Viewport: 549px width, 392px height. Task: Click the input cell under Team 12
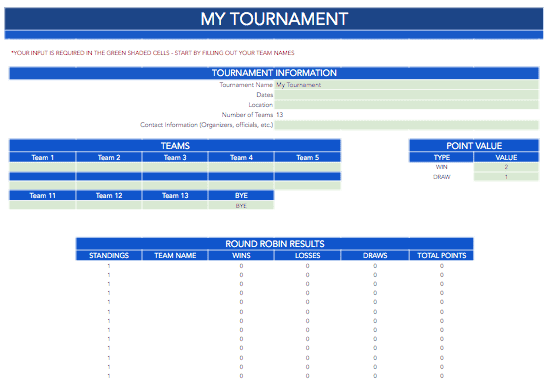click(109, 205)
